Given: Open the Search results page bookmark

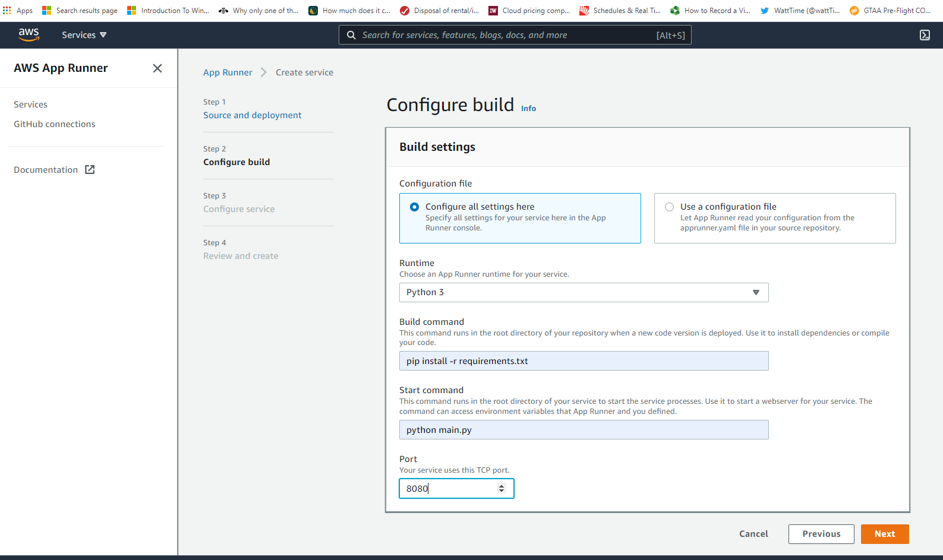Looking at the screenshot, I should coord(80,10).
